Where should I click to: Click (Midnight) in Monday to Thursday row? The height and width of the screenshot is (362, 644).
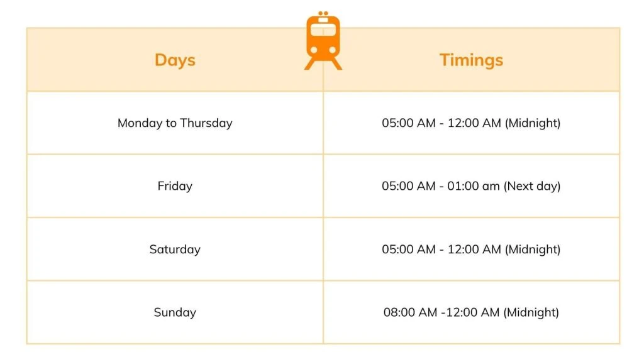[533, 123]
